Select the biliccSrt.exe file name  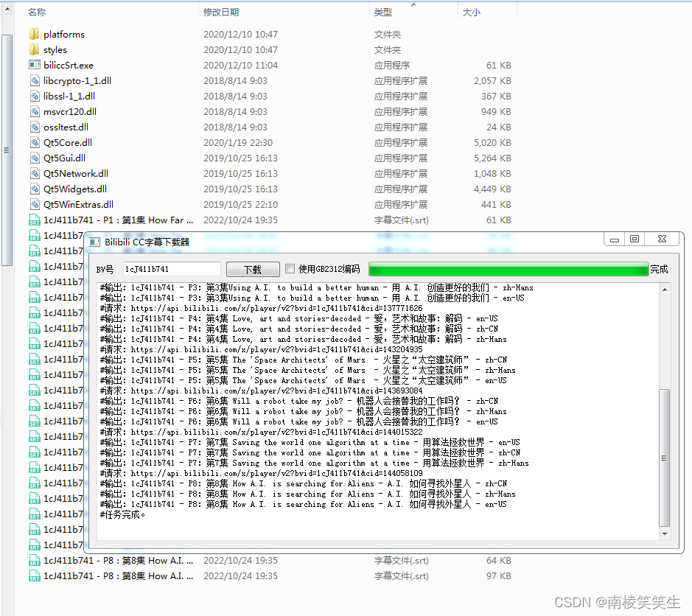click(x=69, y=65)
